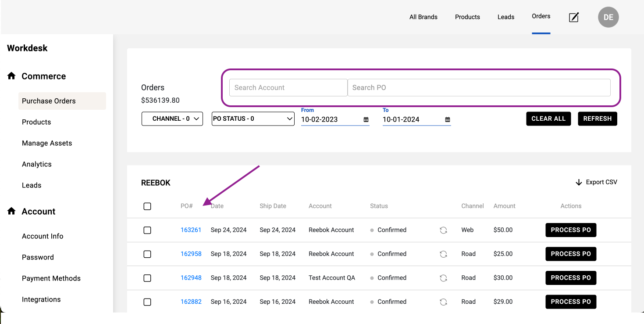
Task: Check the box for PO 163261
Action: [147, 230]
